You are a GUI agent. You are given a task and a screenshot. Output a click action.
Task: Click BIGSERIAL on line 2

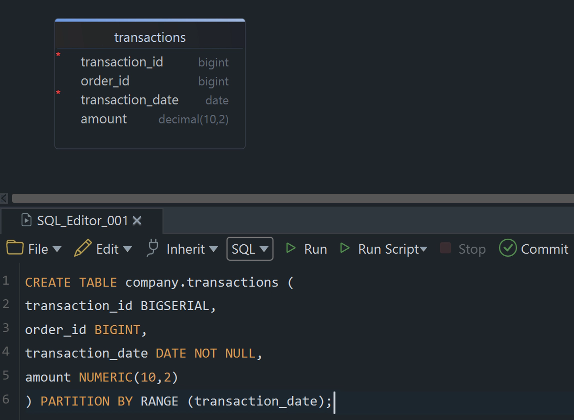pyautogui.click(x=175, y=306)
